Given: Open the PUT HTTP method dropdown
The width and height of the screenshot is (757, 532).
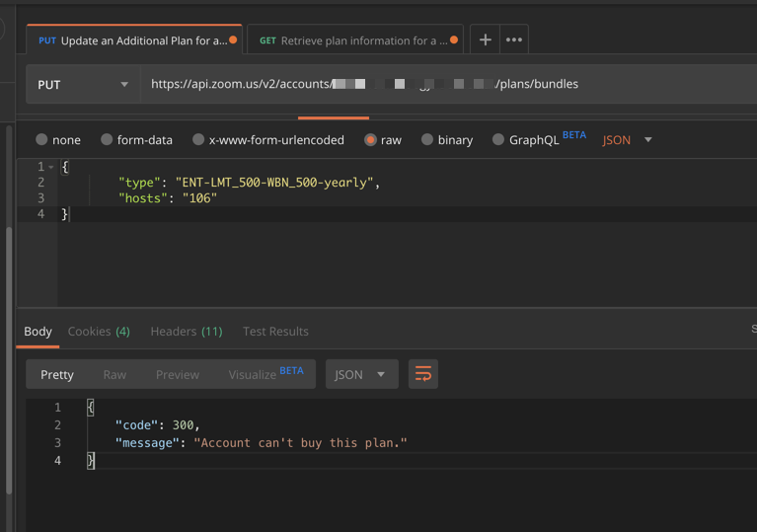Looking at the screenshot, I should point(83,85).
